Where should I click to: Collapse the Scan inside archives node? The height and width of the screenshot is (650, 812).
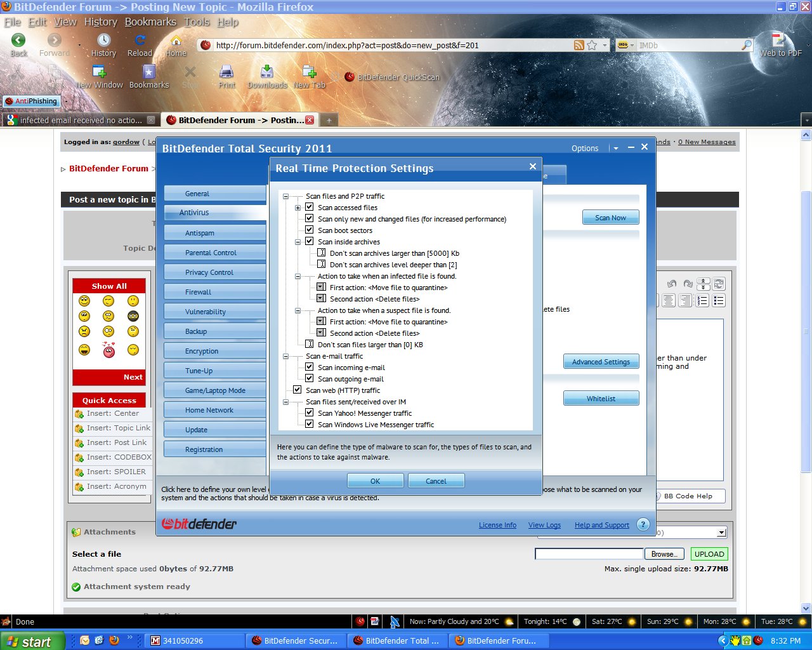coord(298,242)
